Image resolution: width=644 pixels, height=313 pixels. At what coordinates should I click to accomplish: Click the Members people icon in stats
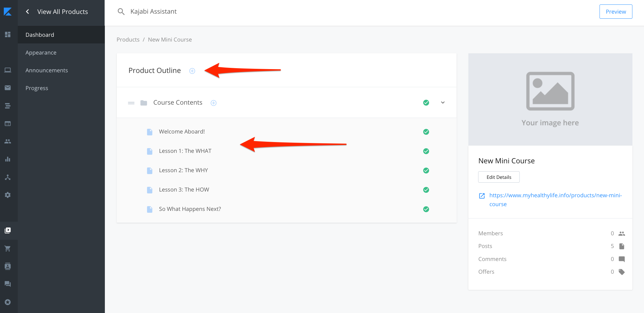(622, 233)
